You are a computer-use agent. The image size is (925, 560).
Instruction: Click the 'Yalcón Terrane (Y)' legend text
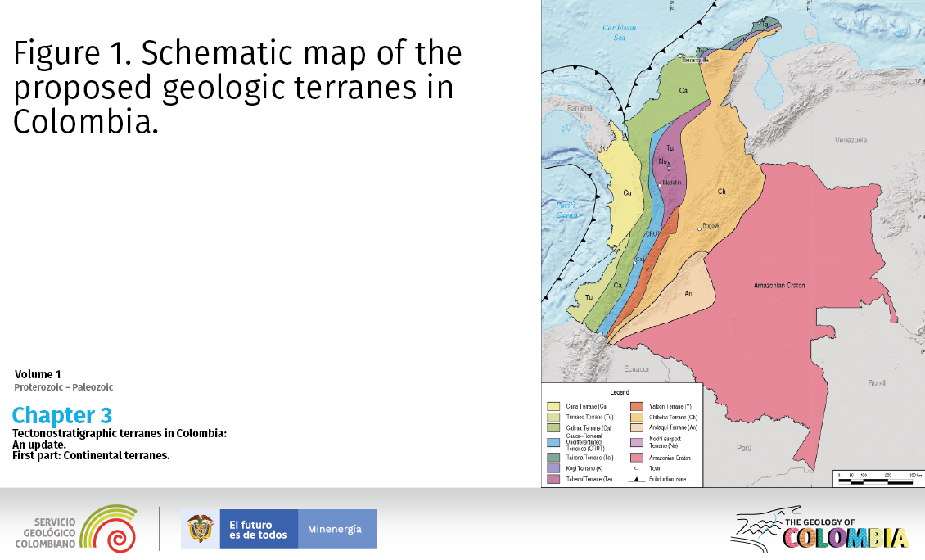tap(670, 406)
